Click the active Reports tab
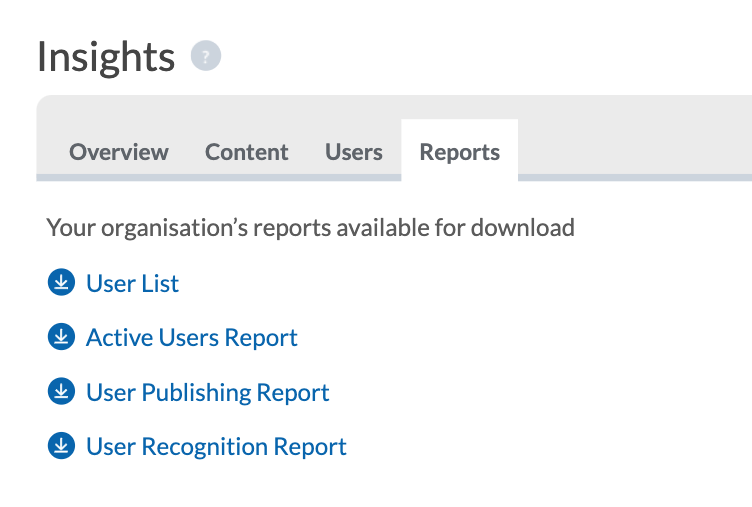752x507 pixels. (x=459, y=150)
